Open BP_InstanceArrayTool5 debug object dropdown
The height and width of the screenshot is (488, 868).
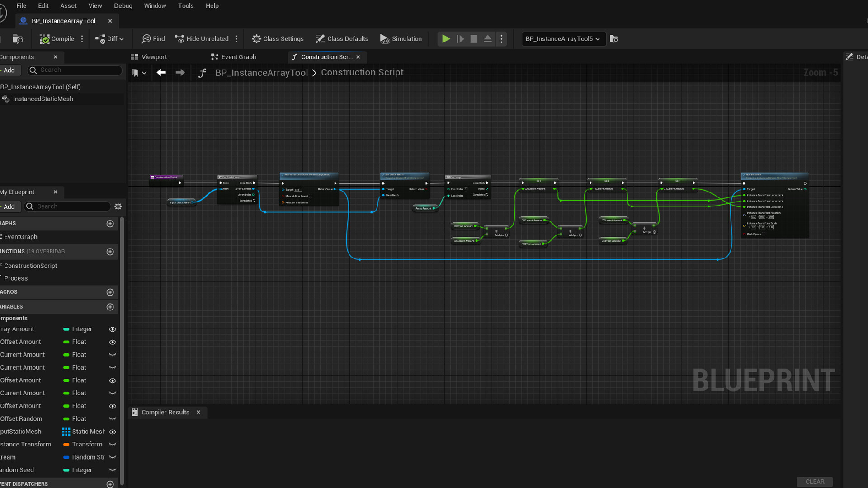pos(563,39)
